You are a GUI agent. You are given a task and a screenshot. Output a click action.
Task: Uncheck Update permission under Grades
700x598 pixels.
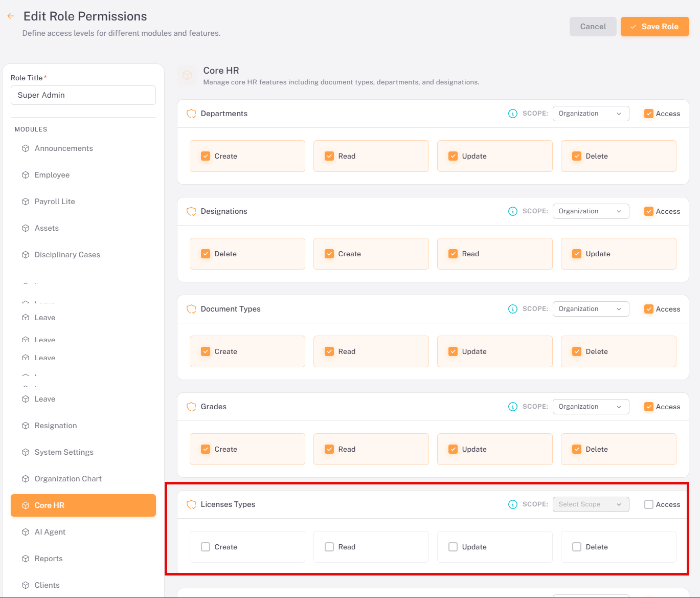(453, 449)
